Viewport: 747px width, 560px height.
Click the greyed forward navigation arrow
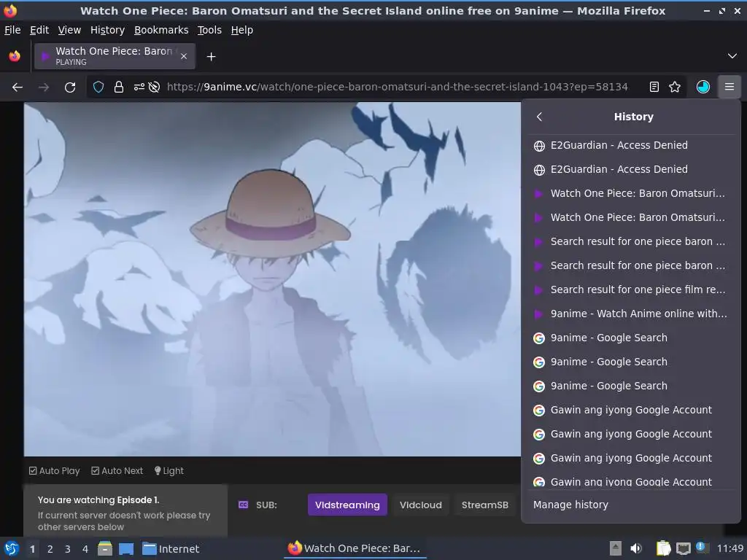[x=44, y=87]
